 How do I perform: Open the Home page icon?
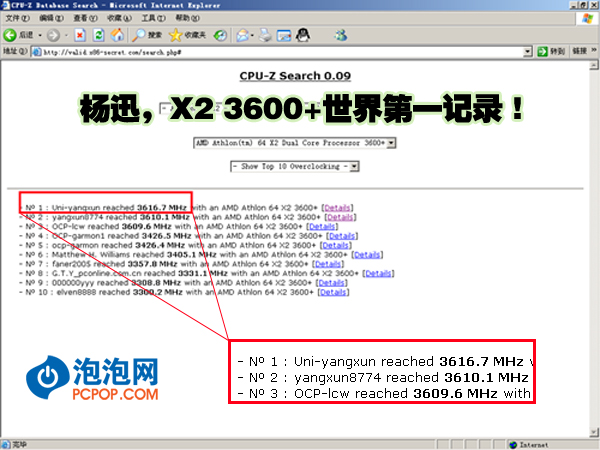117,35
